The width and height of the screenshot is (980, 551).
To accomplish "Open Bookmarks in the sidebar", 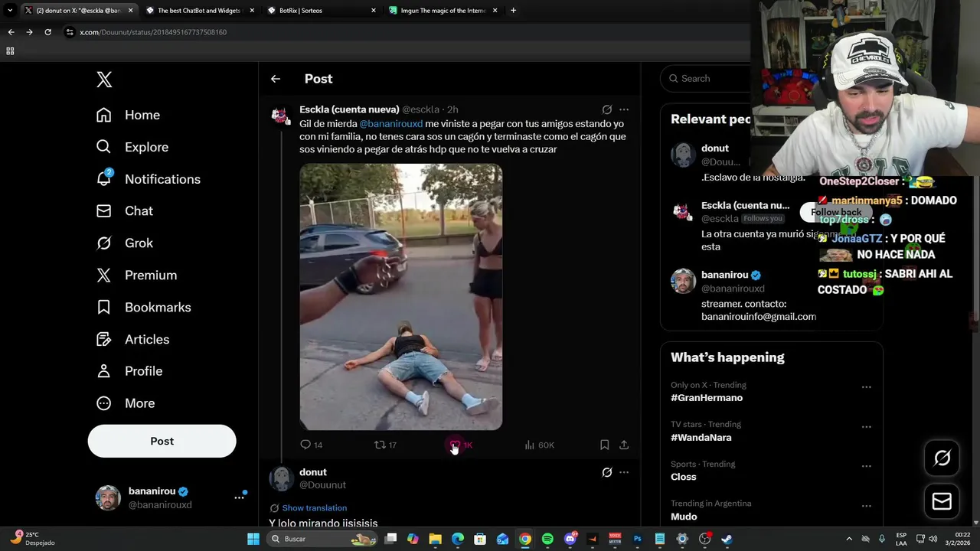I will 143,307.
